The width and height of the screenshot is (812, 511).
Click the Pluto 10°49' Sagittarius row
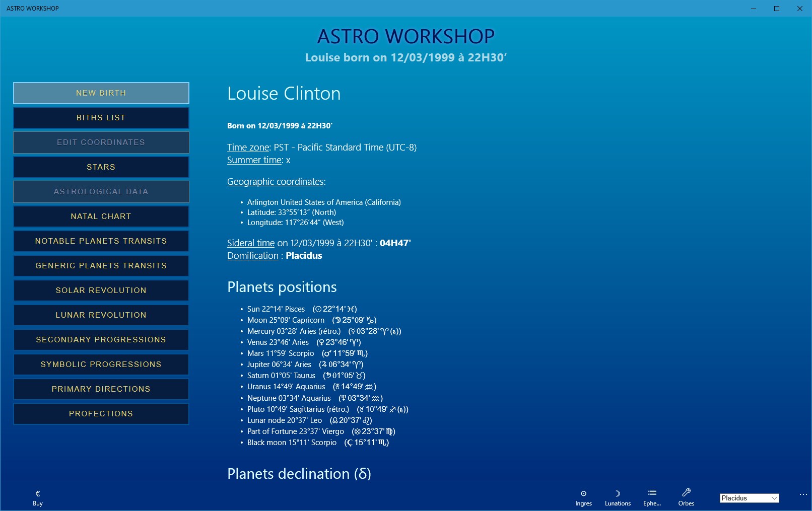coord(328,409)
